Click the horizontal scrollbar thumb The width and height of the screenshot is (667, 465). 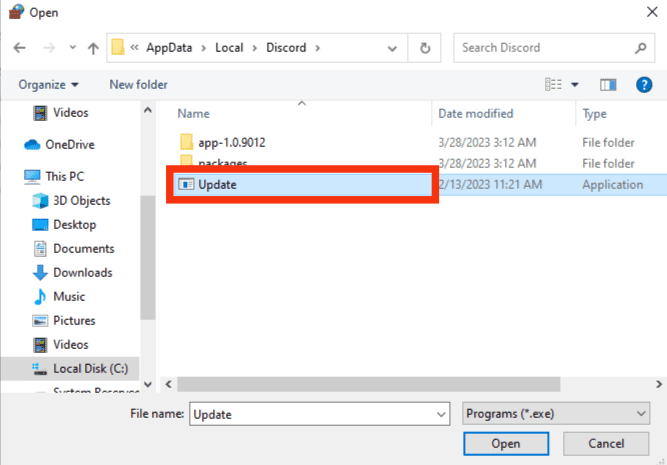pos(368,384)
